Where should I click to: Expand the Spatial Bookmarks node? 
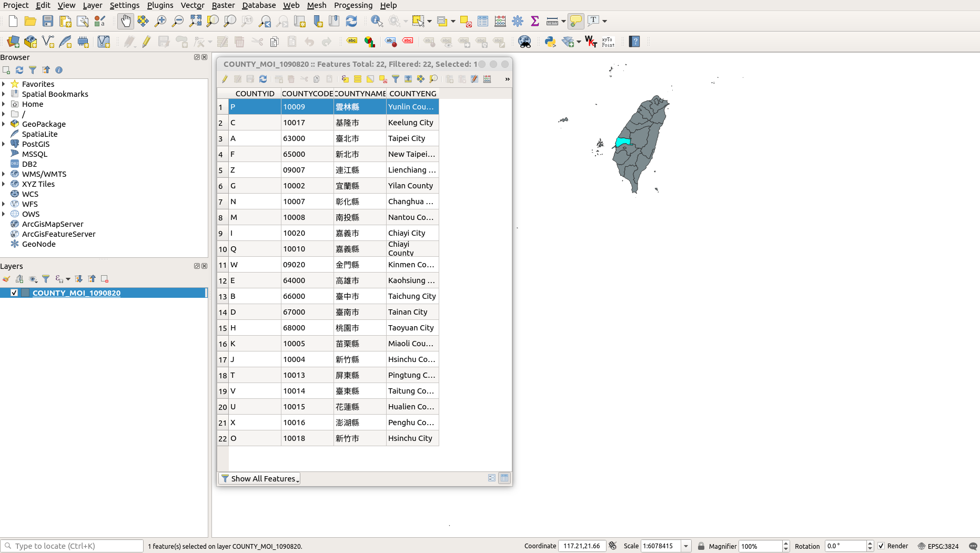(4, 94)
